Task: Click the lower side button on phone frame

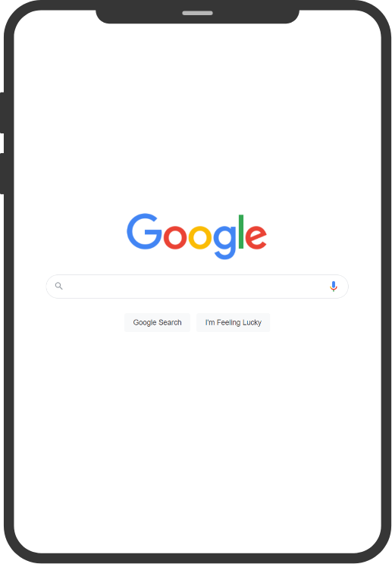Action: 2,174
